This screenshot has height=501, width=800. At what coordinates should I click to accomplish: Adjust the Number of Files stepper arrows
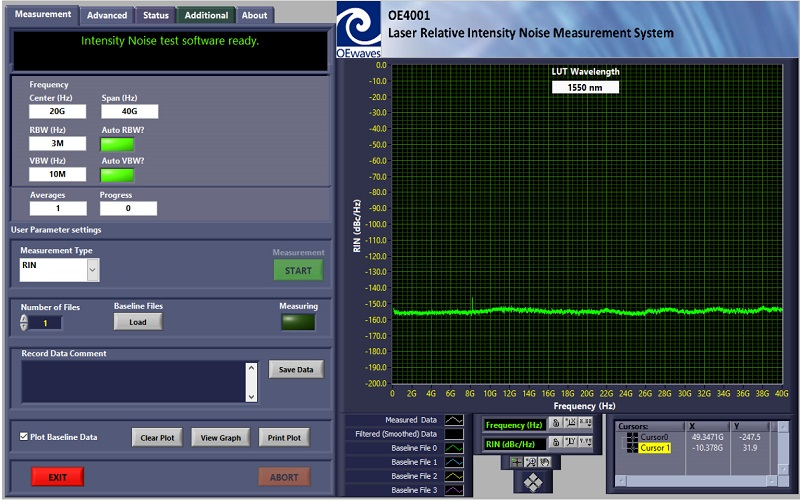pos(24,322)
